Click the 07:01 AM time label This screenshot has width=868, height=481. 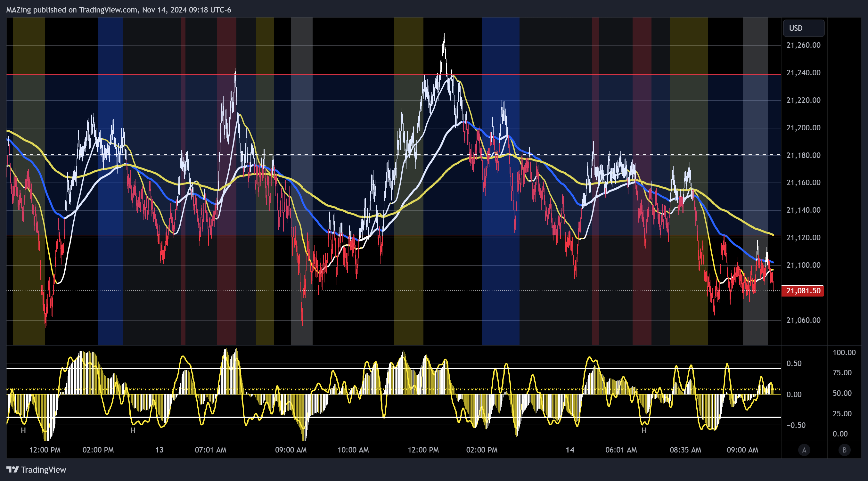pyautogui.click(x=211, y=450)
